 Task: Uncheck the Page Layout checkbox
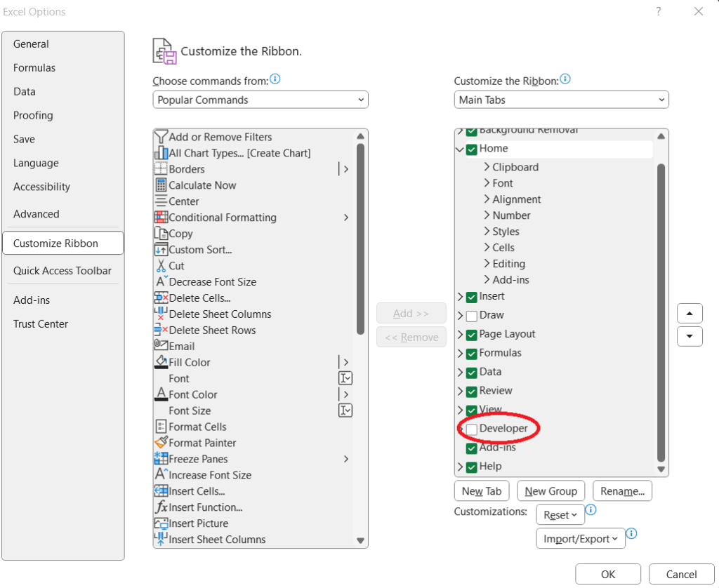tap(472, 335)
